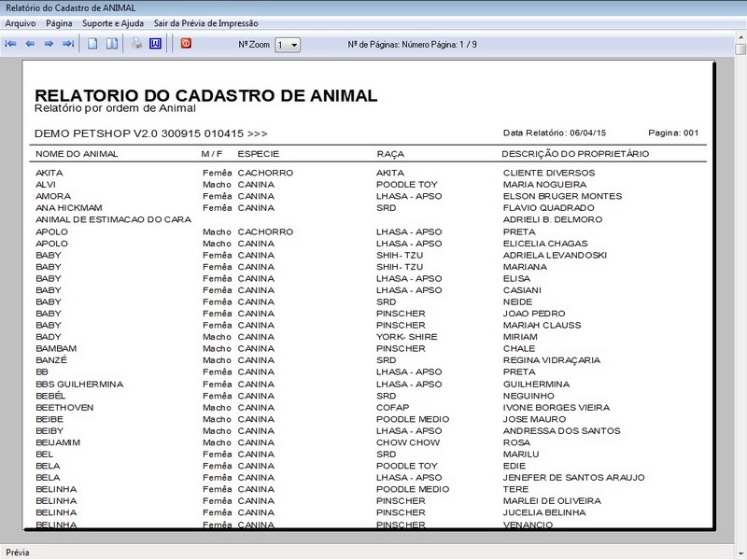This screenshot has width=747, height=560.
Task: Close the preview using the red power icon
Action: [x=186, y=43]
